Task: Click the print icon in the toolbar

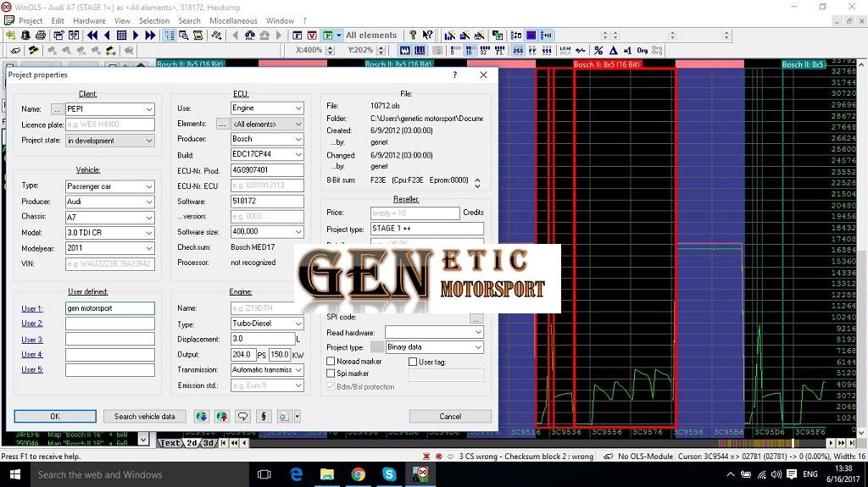Action: point(40,36)
